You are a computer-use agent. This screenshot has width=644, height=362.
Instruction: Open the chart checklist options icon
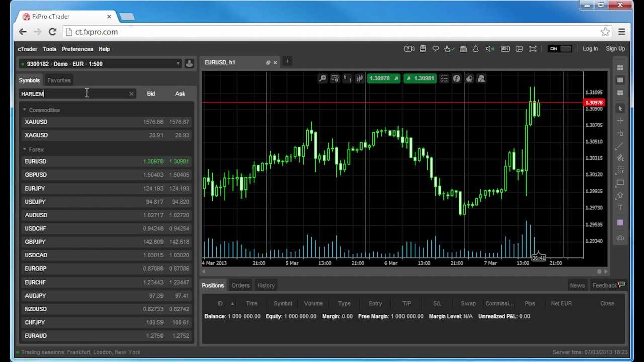pyautogui.click(x=444, y=79)
